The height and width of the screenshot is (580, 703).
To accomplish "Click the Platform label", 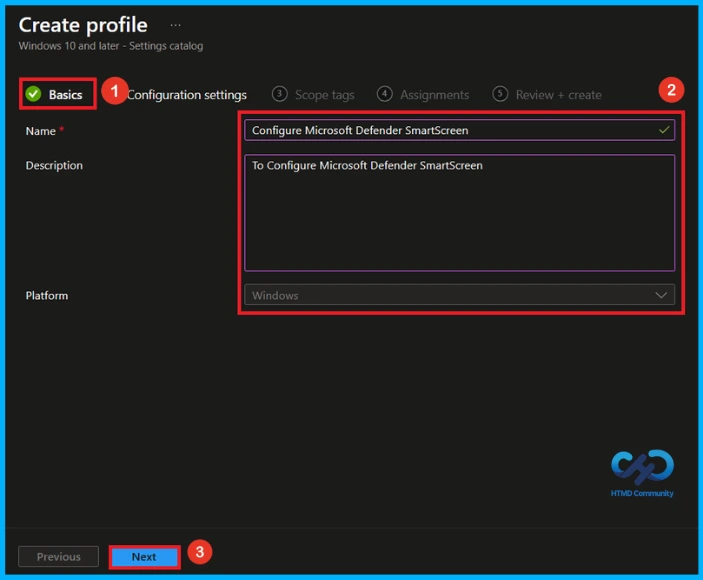I will coord(47,296).
